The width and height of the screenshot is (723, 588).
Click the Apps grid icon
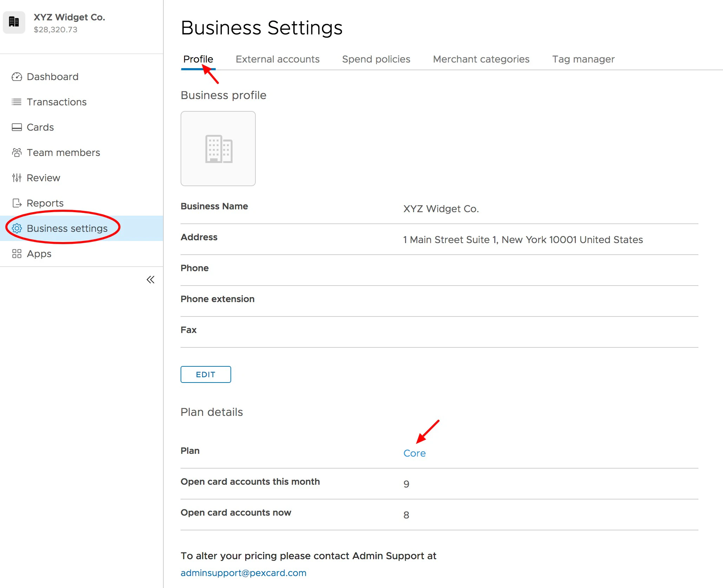pos(17,254)
